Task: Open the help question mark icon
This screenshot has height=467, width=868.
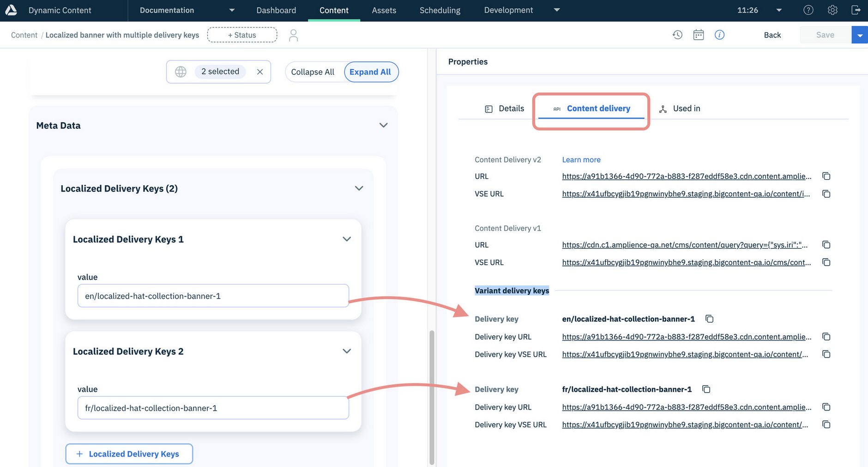Action: click(x=808, y=10)
